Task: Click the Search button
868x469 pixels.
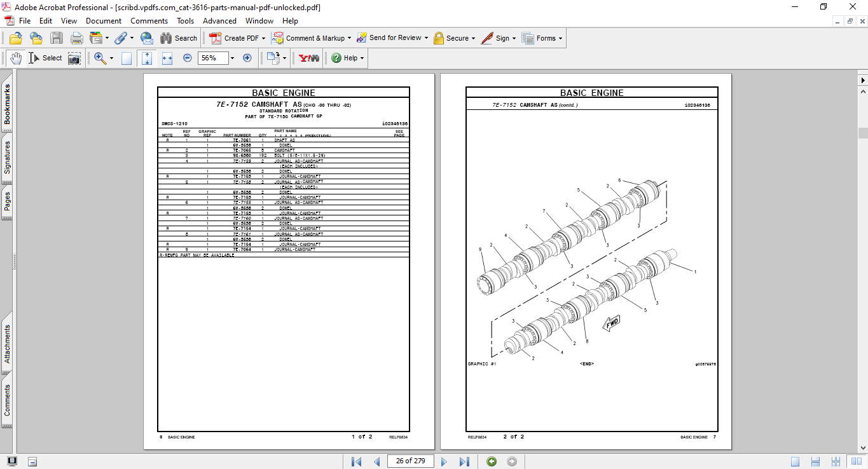Action: click(179, 38)
